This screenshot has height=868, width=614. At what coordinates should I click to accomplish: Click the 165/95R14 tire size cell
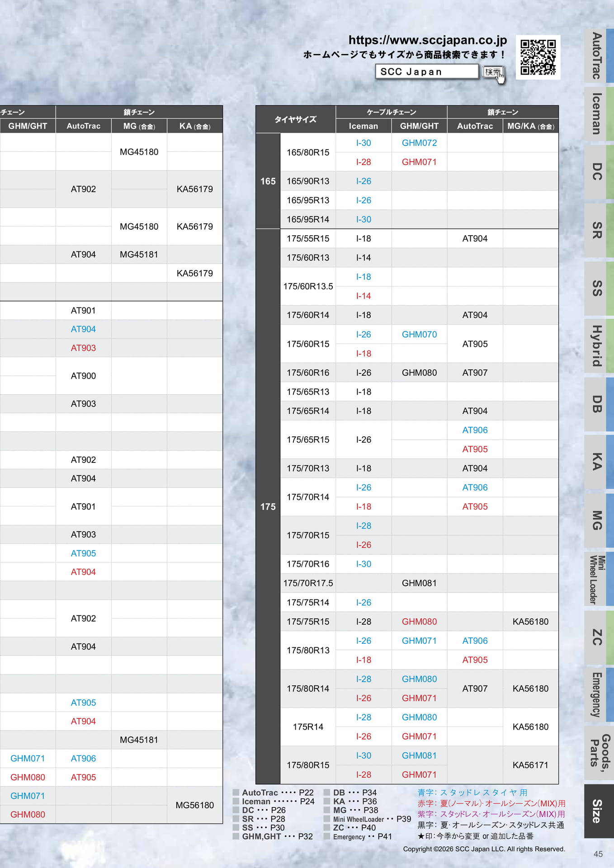(308, 219)
